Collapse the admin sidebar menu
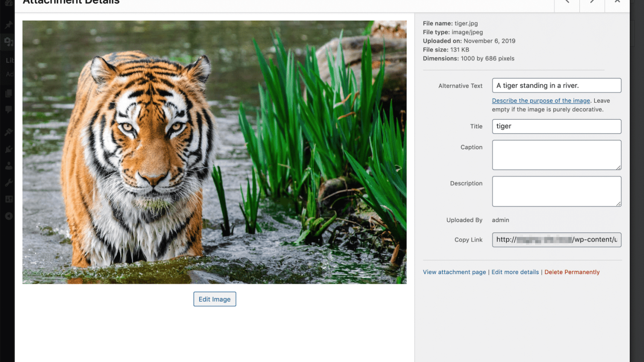This screenshot has width=644, height=362. pos(8,216)
